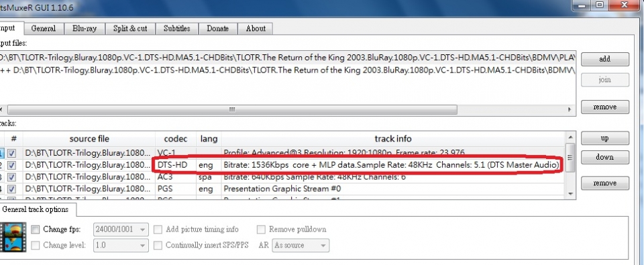Click the join button
This screenshot has width=644, height=265.
604,80
